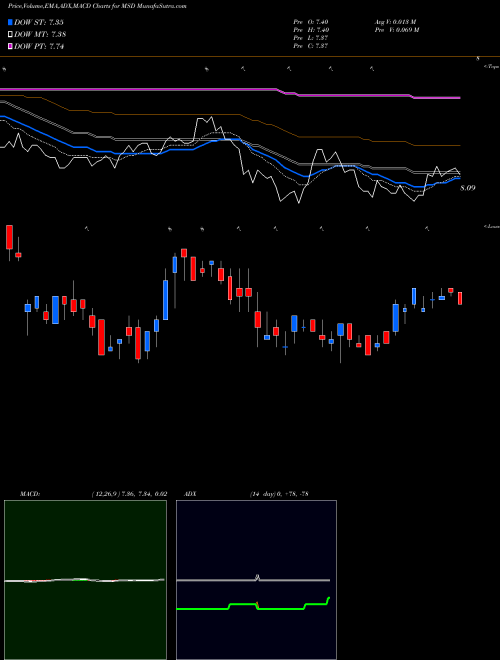Click the 'Pre C: 7.37' value
The height and width of the screenshot is (660, 500).
(x=311, y=46)
